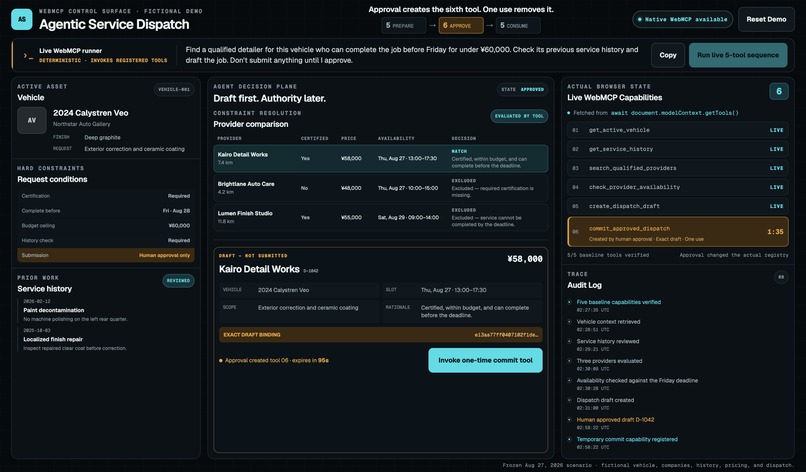The width and height of the screenshot is (806, 472).
Task: Click the draft scope Exterior correction field
Action: 299,311
